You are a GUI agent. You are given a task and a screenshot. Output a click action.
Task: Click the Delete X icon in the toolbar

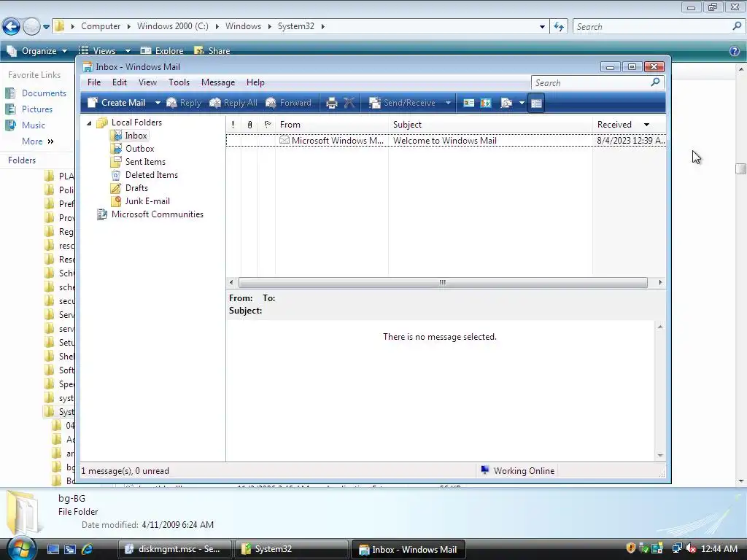pos(349,103)
